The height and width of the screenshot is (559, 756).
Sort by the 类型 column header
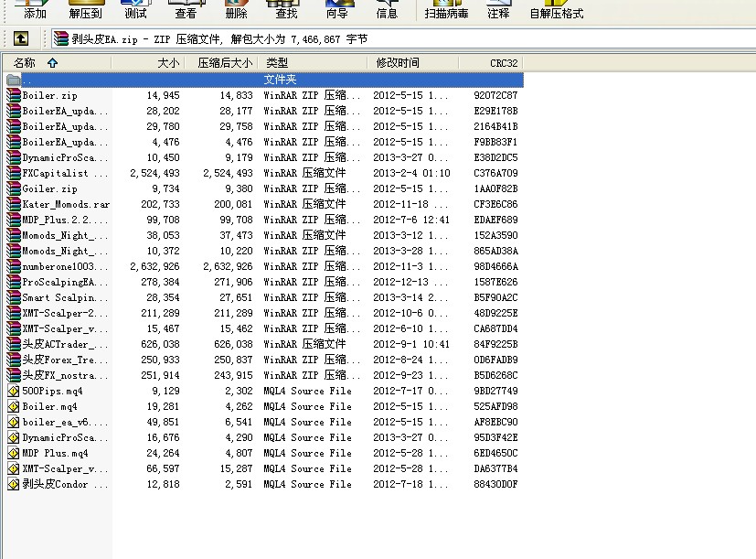313,63
